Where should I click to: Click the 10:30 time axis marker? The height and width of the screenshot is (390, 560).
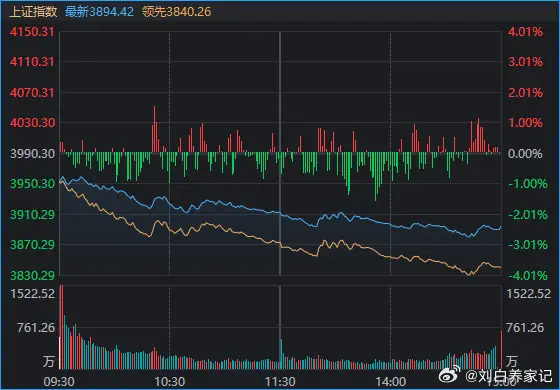[169, 382]
